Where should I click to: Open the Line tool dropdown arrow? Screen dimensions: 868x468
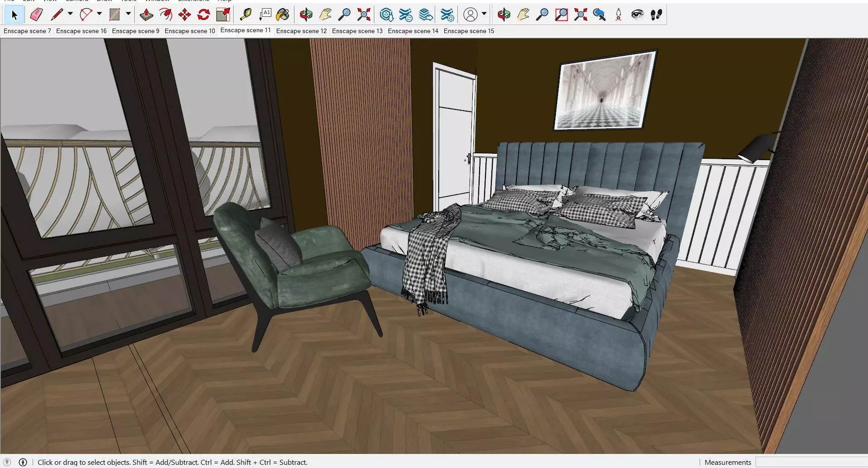tap(70, 14)
